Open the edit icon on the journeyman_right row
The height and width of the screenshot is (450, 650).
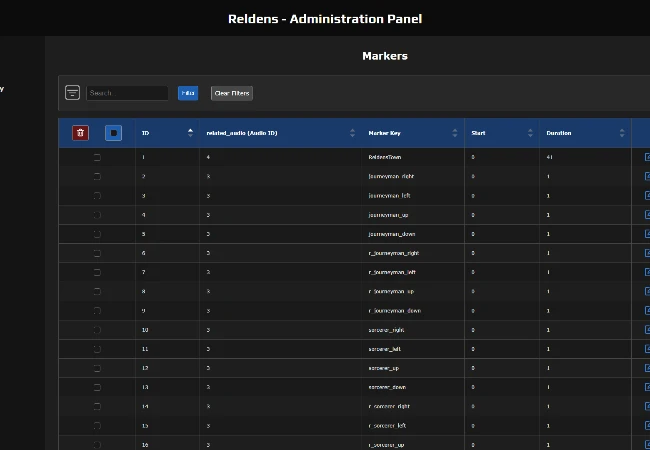click(x=647, y=177)
